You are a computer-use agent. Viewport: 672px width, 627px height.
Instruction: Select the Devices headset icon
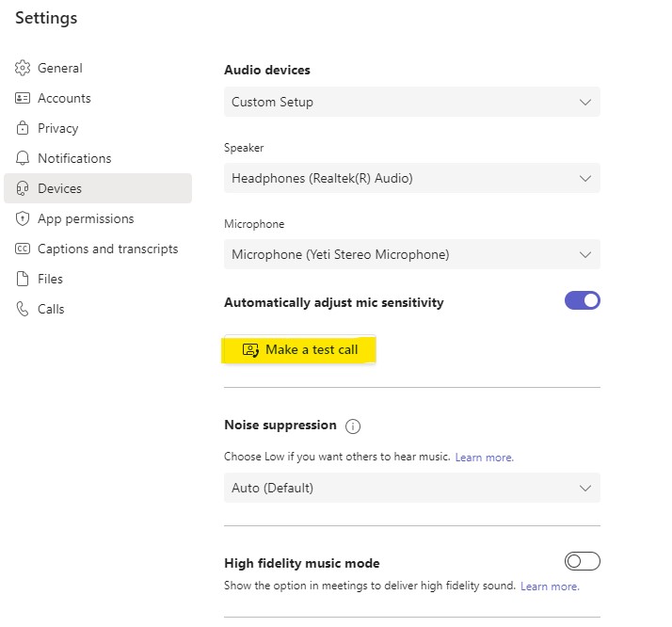click(x=23, y=188)
